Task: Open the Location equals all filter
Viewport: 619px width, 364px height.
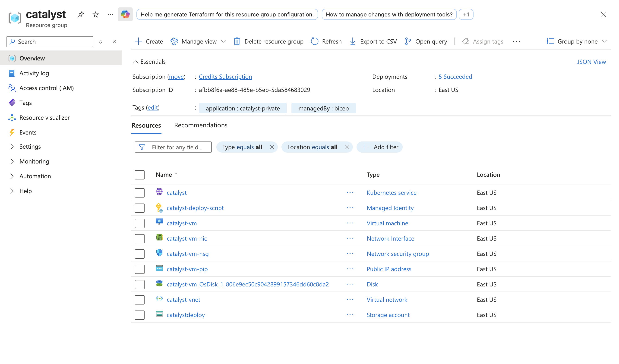Action: 312,147
